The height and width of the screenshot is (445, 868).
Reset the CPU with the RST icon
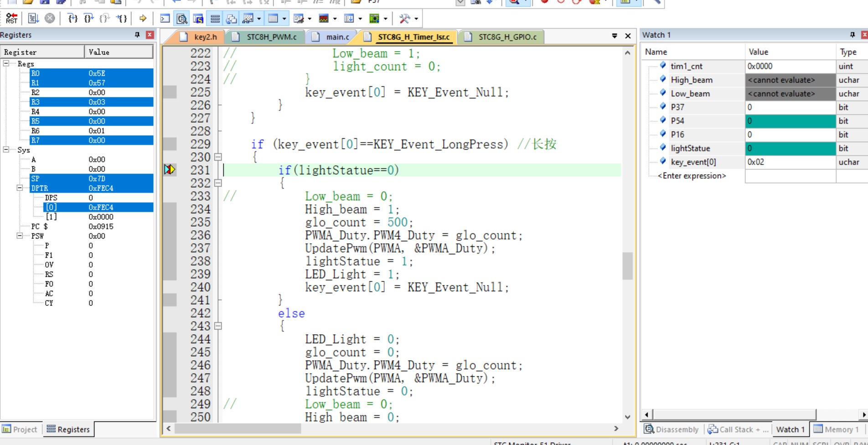tap(11, 19)
